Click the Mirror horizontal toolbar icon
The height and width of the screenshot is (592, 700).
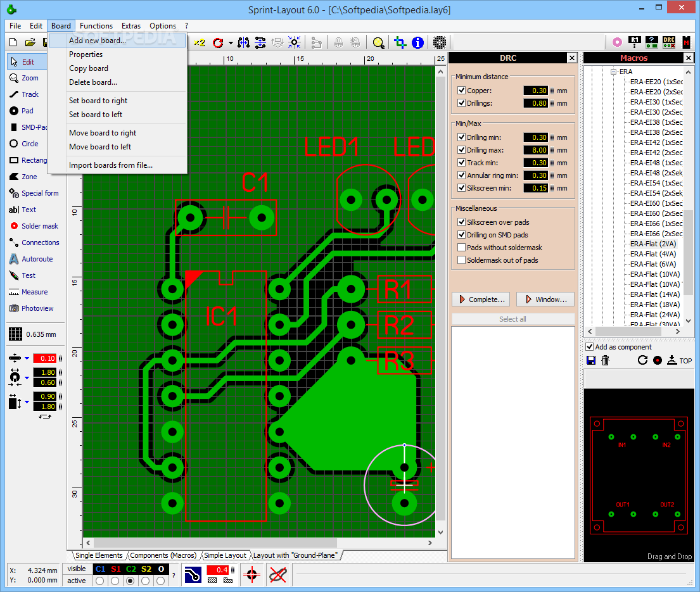click(244, 43)
